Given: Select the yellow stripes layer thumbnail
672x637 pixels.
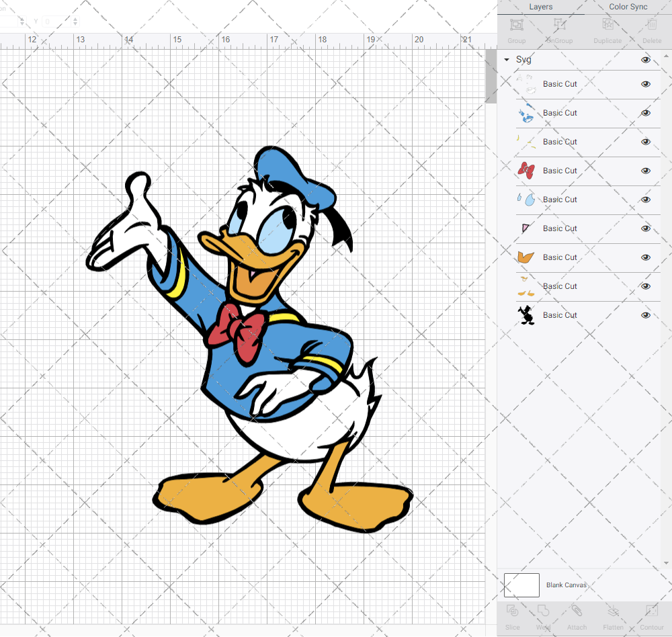Looking at the screenshot, I should click(526, 142).
